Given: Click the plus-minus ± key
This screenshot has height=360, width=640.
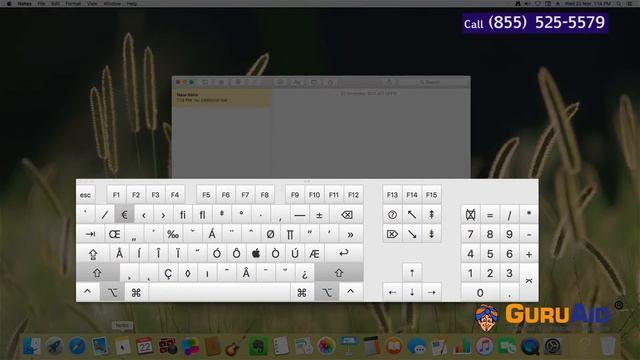Looking at the screenshot, I should click(x=319, y=214).
